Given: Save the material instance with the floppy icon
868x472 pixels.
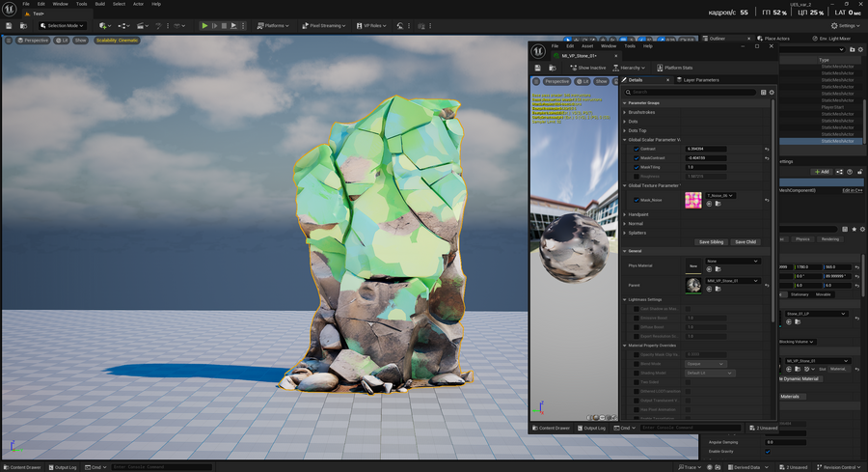Looking at the screenshot, I should pos(537,68).
